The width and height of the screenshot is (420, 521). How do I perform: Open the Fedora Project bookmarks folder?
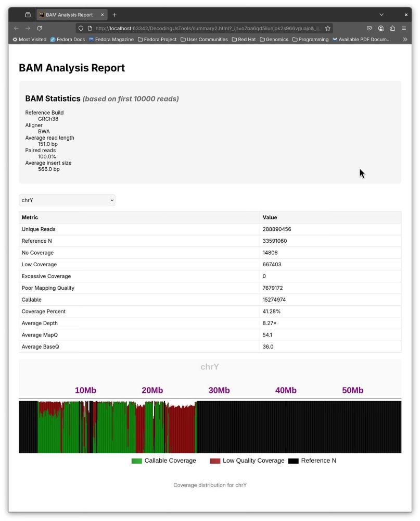click(157, 39)
